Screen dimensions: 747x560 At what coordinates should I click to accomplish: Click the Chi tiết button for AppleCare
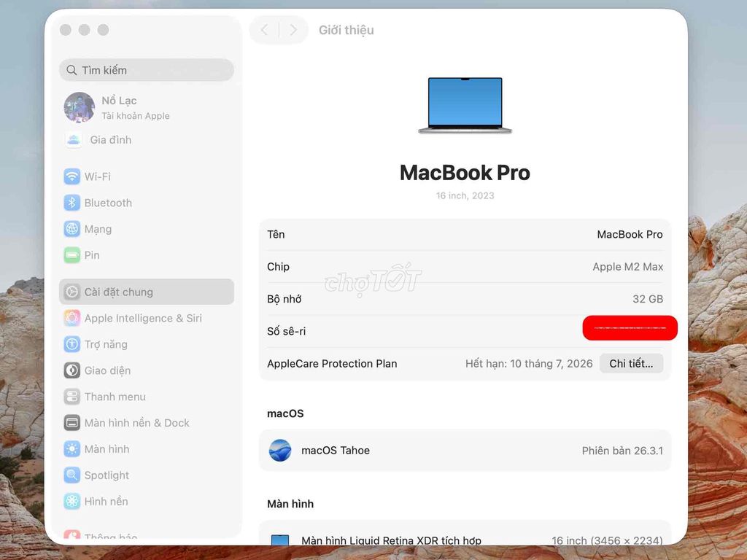point(631,363)
